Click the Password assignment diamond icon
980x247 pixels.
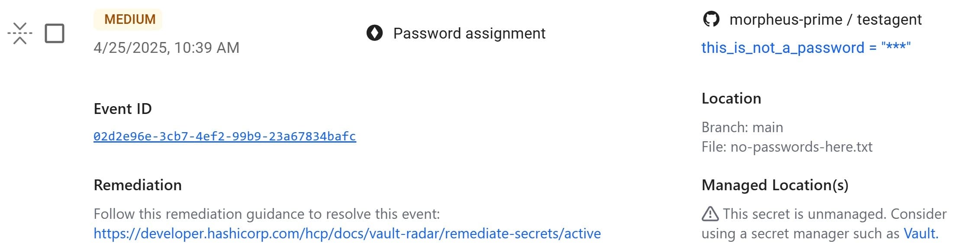point(374,33)
